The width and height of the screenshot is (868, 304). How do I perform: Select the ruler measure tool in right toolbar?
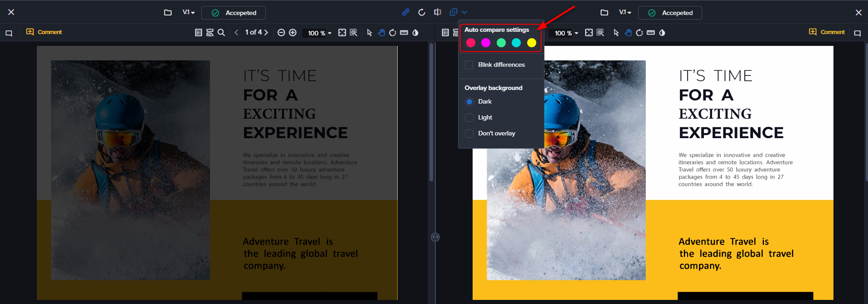[651, 33]
